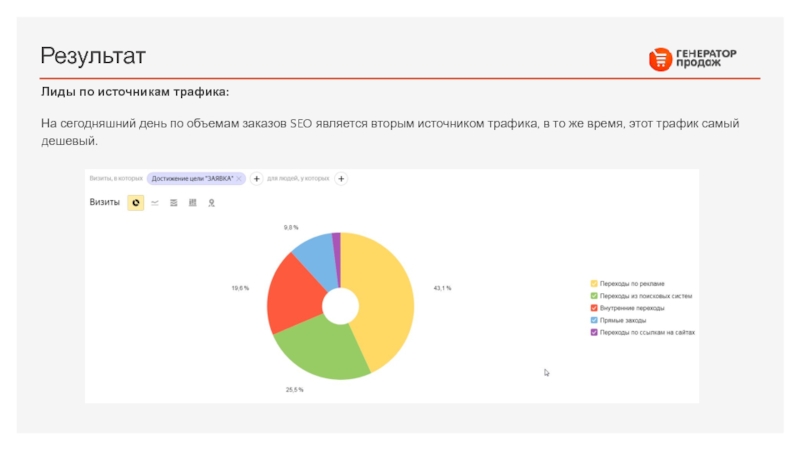Remove the 'Достижение цели ЗАЯВКА' filter with X
The width and height of the screenshot is (800, 450).
coord(239,179)
